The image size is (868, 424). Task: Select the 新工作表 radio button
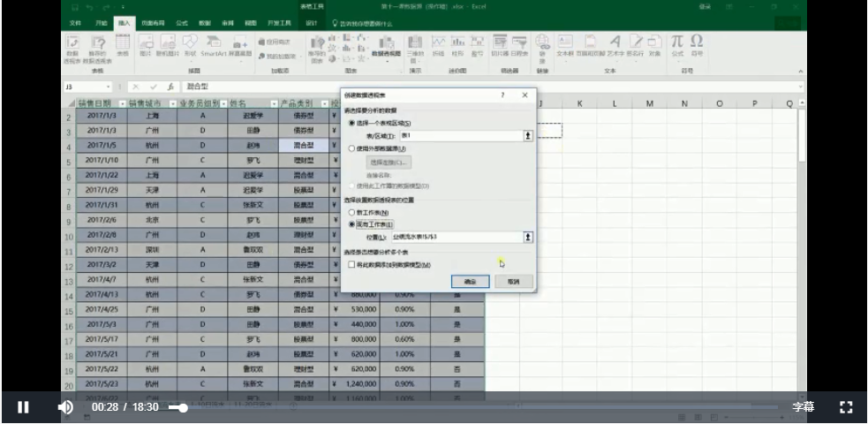[351, 213]
